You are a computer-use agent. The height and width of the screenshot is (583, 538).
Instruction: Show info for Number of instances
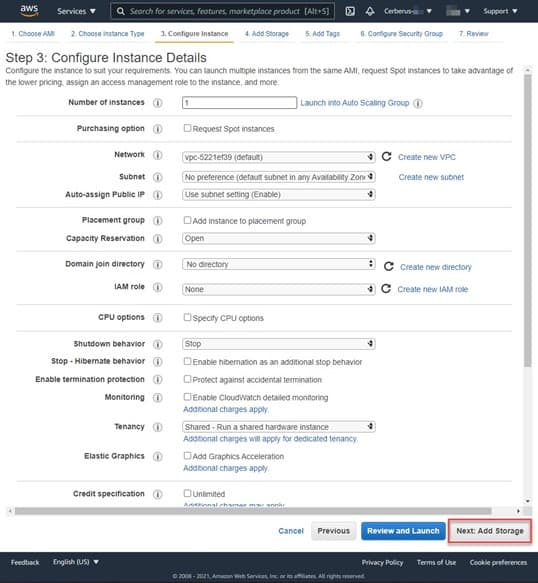158,103
